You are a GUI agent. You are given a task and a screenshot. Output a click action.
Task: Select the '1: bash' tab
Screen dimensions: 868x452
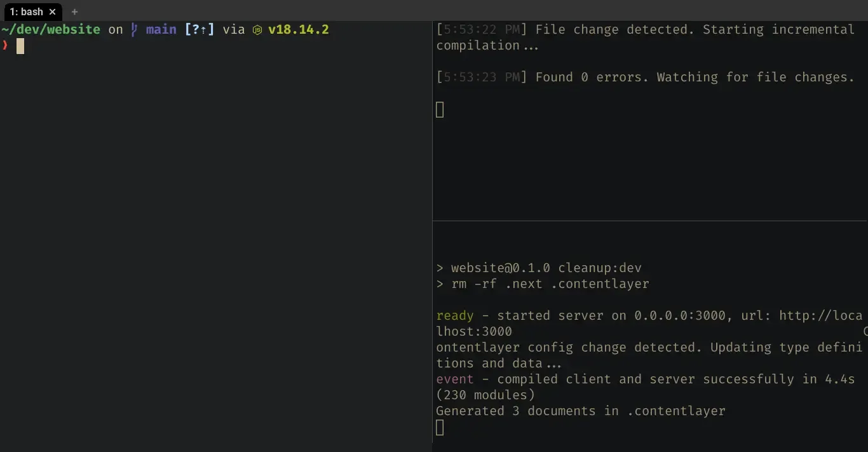coord(27,11)
